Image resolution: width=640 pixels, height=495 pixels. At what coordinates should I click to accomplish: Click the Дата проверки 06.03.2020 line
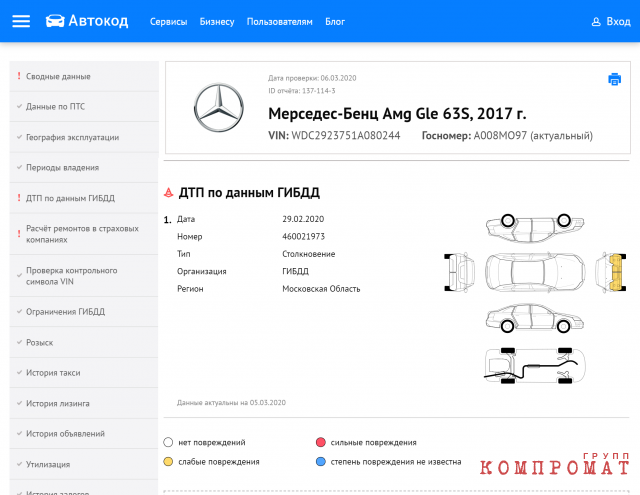click(312, 78)
